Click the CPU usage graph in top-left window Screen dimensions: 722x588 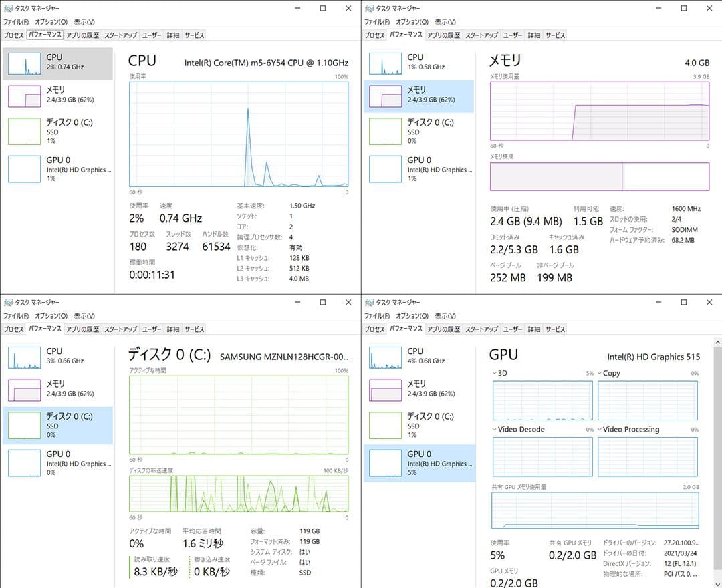point(239,134)
